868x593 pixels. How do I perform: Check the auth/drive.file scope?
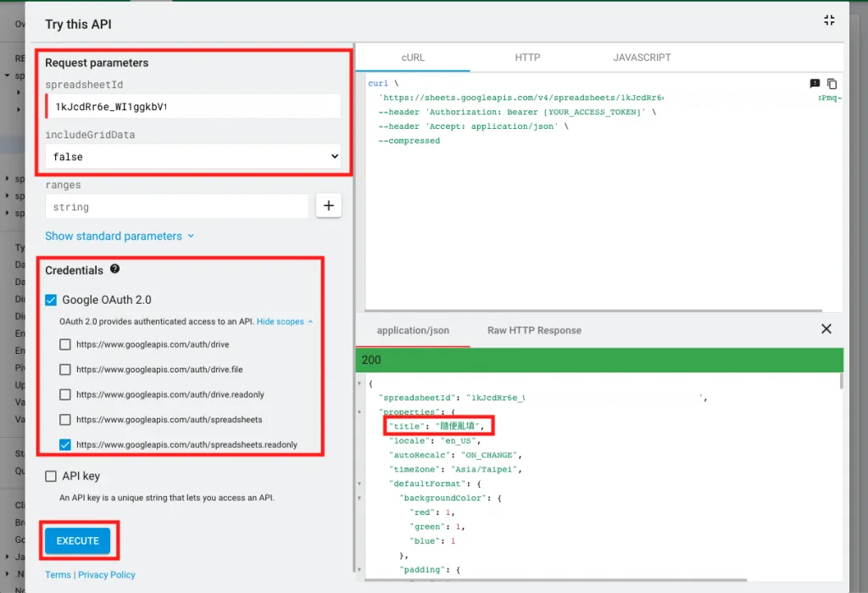pyautogui.click(x=65, y=370)
